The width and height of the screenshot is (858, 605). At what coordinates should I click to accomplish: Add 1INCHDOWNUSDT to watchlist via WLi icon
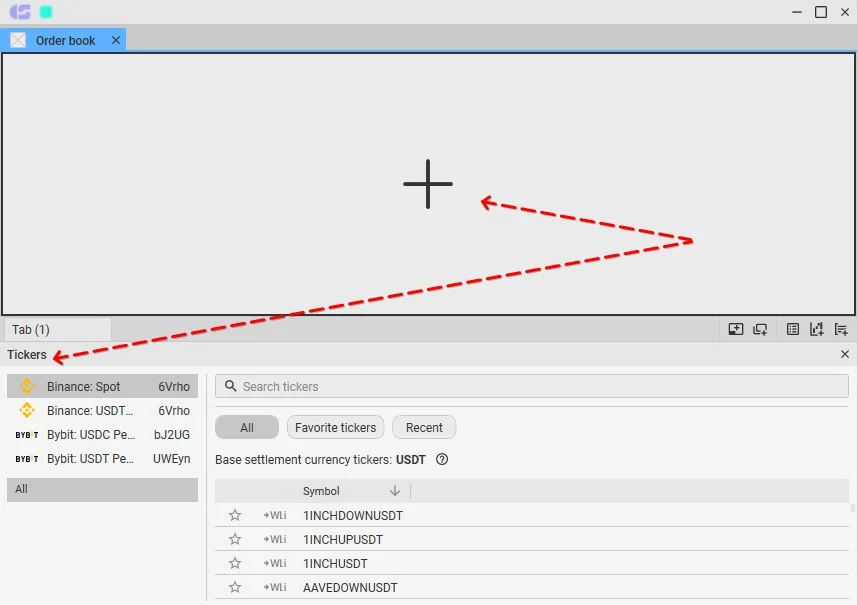274,516
